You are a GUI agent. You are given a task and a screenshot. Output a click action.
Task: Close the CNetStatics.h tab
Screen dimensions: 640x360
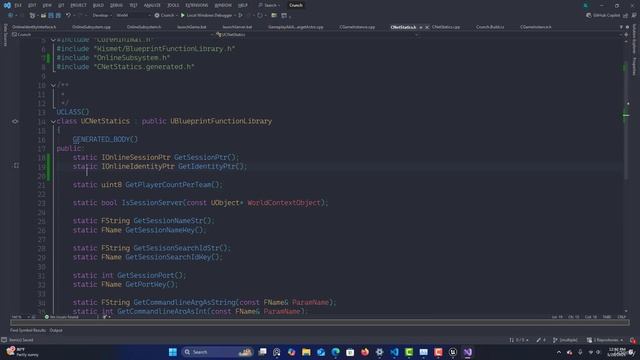pyautogui.click(x=427, y=27)
